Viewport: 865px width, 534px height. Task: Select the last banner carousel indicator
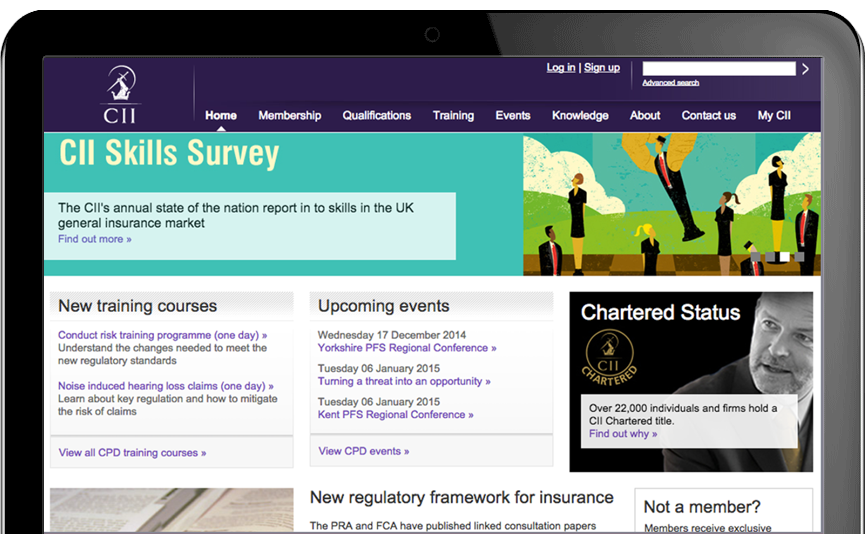coord(799,258)
